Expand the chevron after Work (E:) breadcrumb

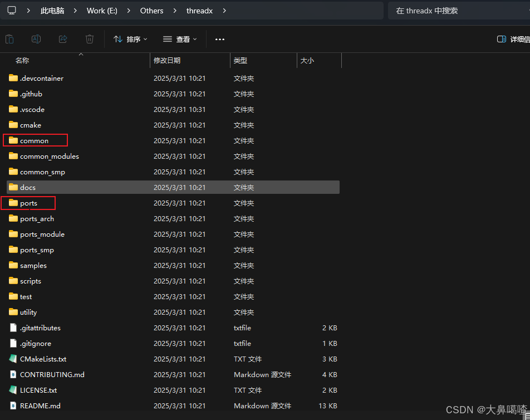pyautogui.click(x=129, y=11)
